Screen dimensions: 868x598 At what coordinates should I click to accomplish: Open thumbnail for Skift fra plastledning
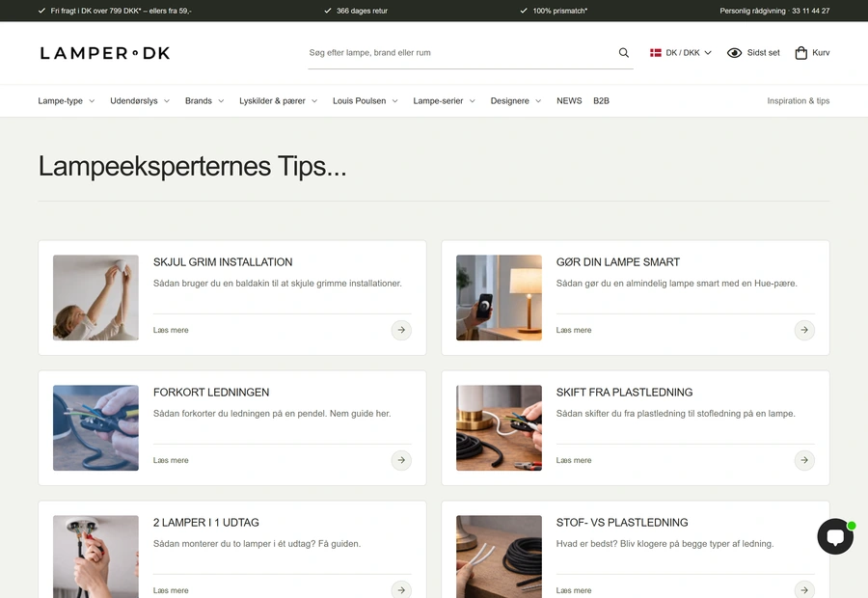pyautogui.click(x=499, y=427)
